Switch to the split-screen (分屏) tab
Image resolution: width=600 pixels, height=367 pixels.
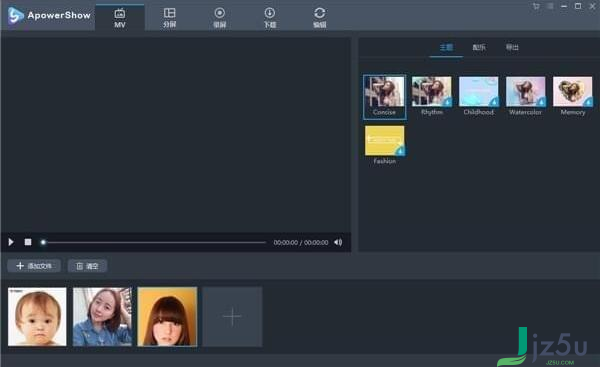(170, 17)
